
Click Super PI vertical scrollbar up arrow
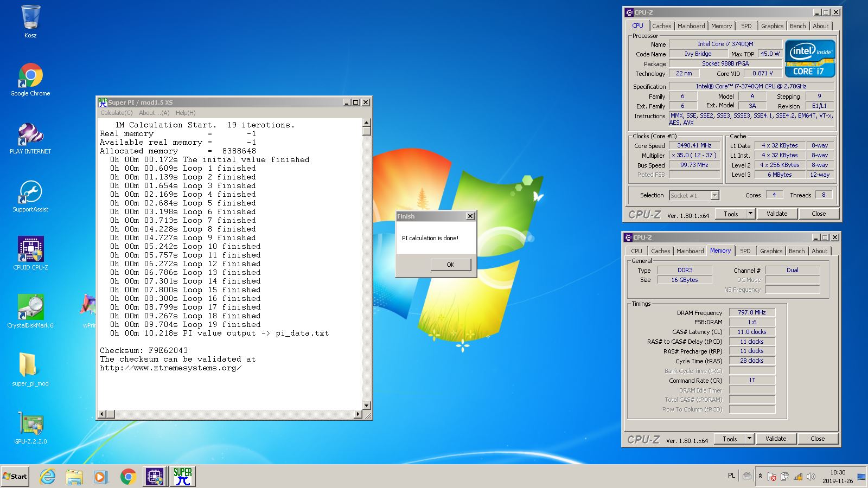367,123
